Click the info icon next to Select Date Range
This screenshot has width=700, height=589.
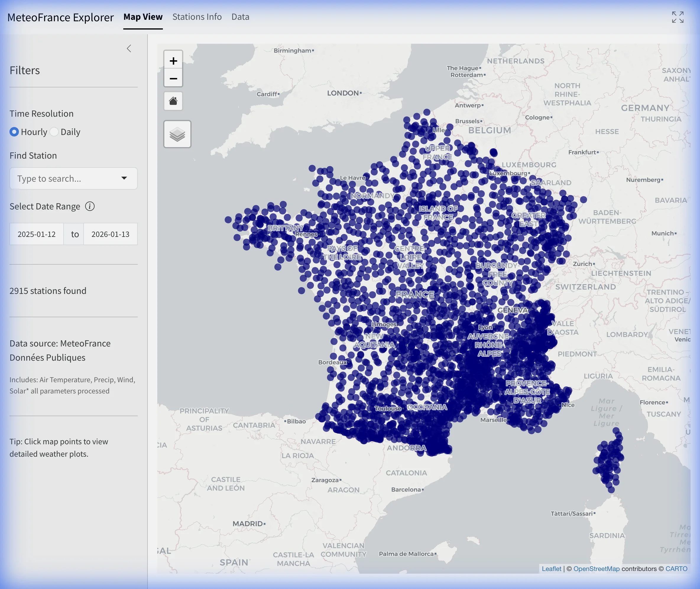pyautogui.click(x=90, y=206)
